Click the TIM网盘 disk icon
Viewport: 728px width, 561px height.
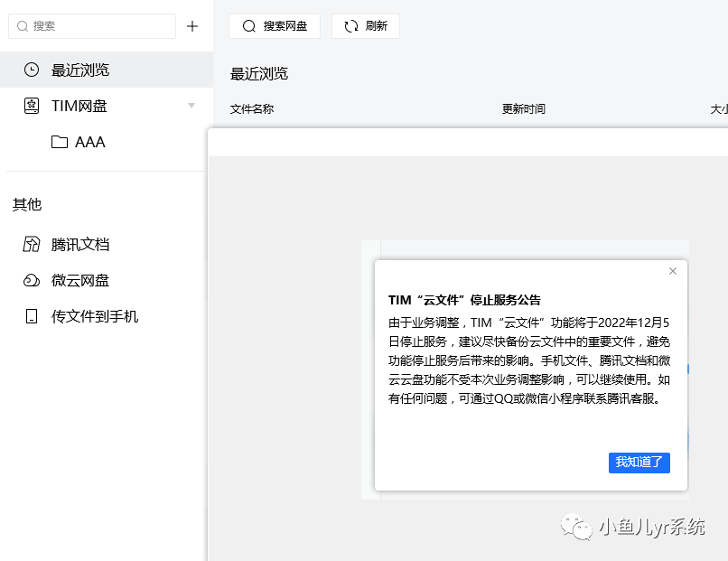[32, 106]
